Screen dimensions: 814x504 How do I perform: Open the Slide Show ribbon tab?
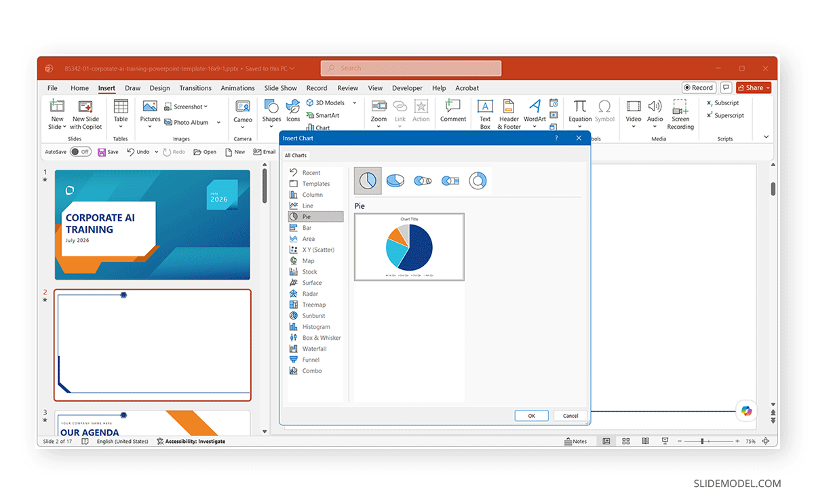click(281, 88)
